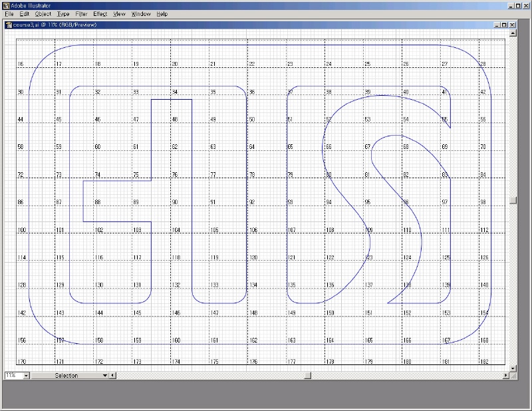Open the Object menu

[43, 14]
